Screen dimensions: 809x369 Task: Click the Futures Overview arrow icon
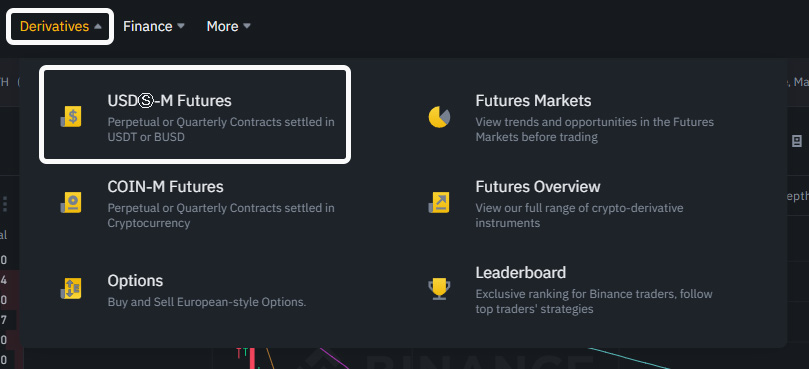439,203
